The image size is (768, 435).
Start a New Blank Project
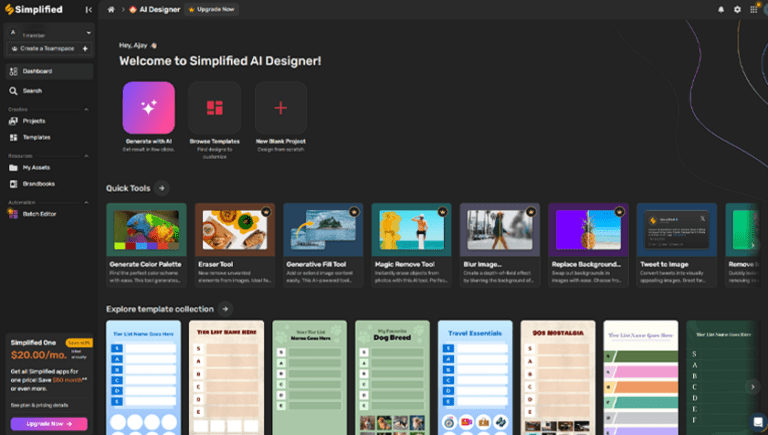point(280,108)
